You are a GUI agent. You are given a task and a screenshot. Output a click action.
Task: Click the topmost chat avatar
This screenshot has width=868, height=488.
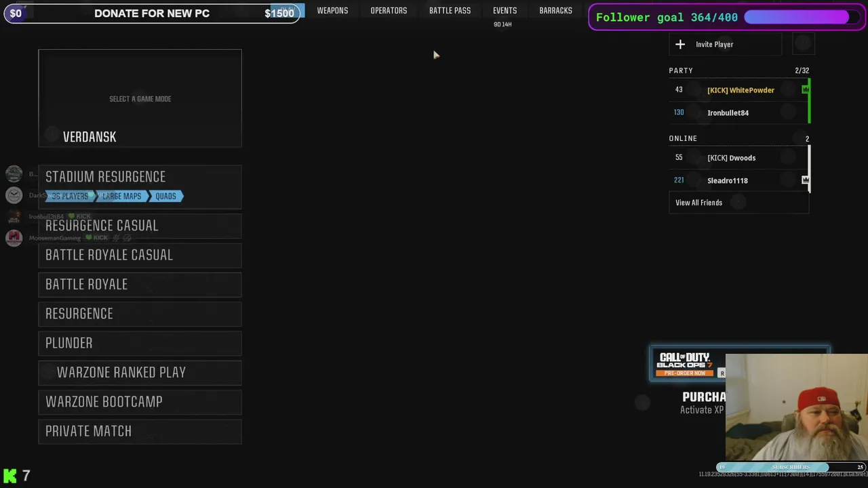(14, 174)
